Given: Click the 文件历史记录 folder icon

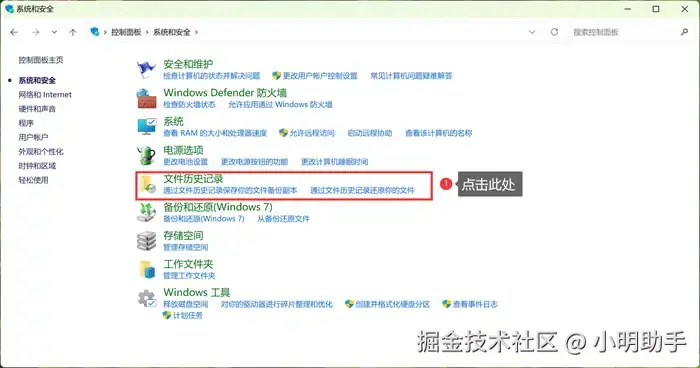Looking at the screenshot, I should coord(147,184).
